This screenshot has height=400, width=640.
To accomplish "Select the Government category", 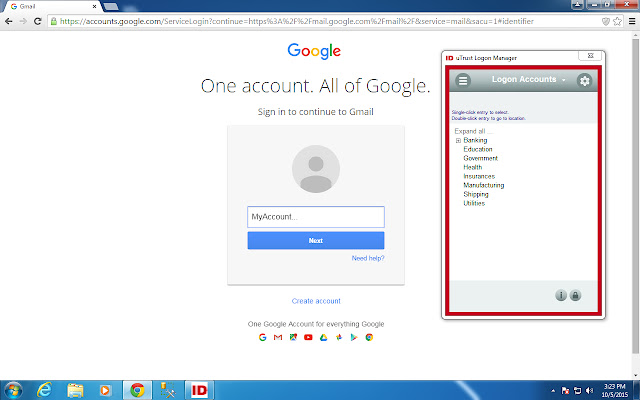I will tap(480, 158).
